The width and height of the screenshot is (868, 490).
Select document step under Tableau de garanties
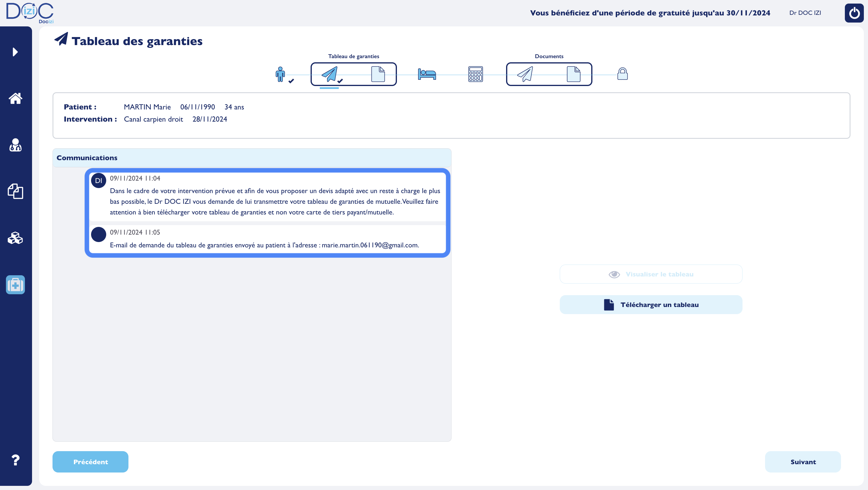coord(378,74)
